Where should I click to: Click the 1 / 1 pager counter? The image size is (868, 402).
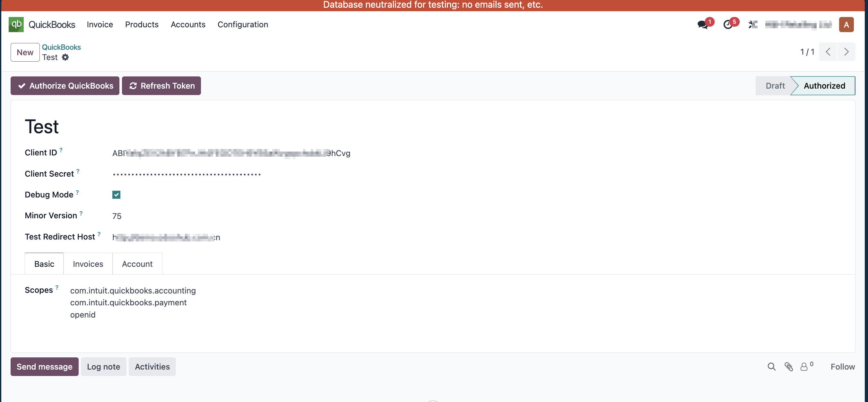(807, 52)
